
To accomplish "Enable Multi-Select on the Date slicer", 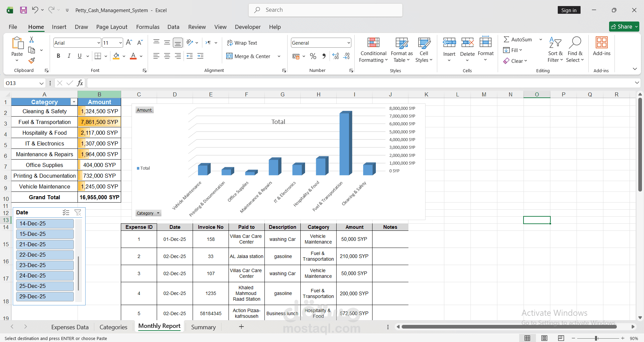I will click(x=66, y=212).
